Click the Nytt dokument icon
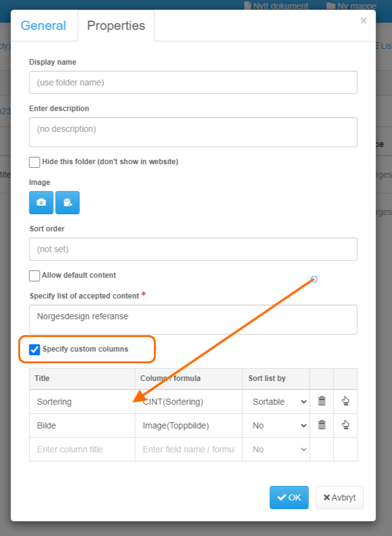Image resolution: width=392 pixels, height=536 pixels. [247, 6]
